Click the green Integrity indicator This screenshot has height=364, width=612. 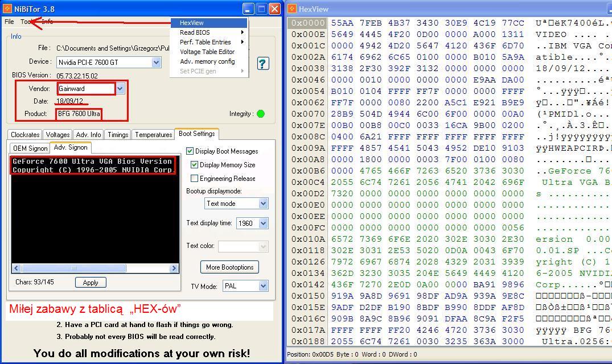pyautogui.click(x=261, y=114)
